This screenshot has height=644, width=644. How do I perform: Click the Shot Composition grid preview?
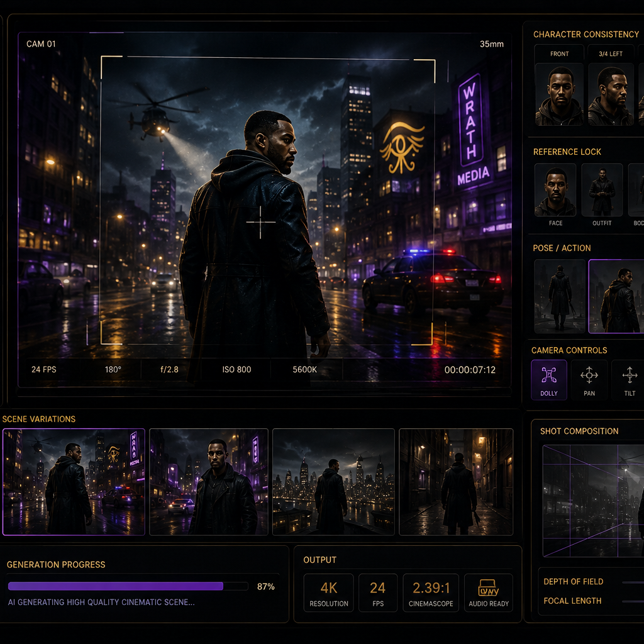593,501
